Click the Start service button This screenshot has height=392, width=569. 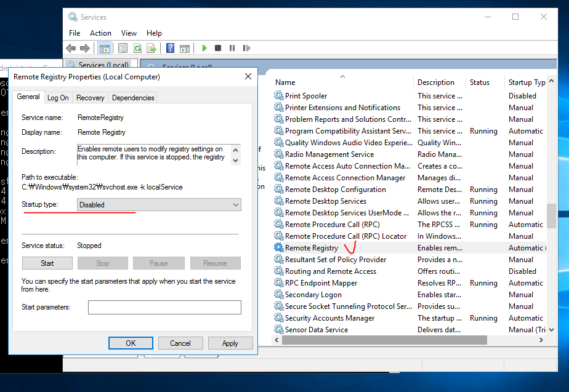[x=47, y=263]
